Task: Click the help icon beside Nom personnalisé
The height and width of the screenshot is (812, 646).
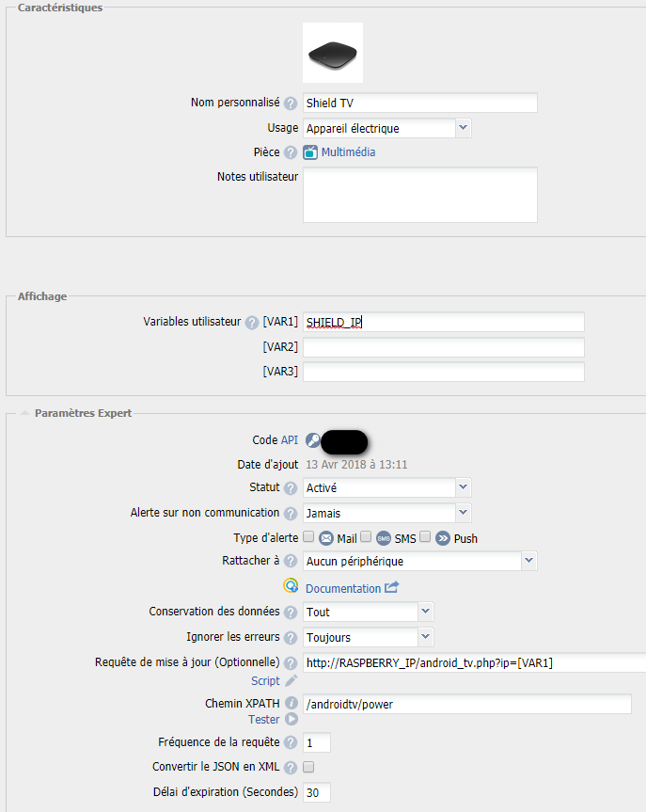Action: click(x=291, y=103)
